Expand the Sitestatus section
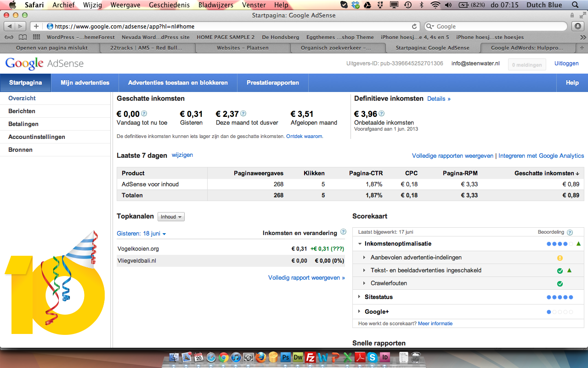The image size is (588, 368). (x=359, y=297)
